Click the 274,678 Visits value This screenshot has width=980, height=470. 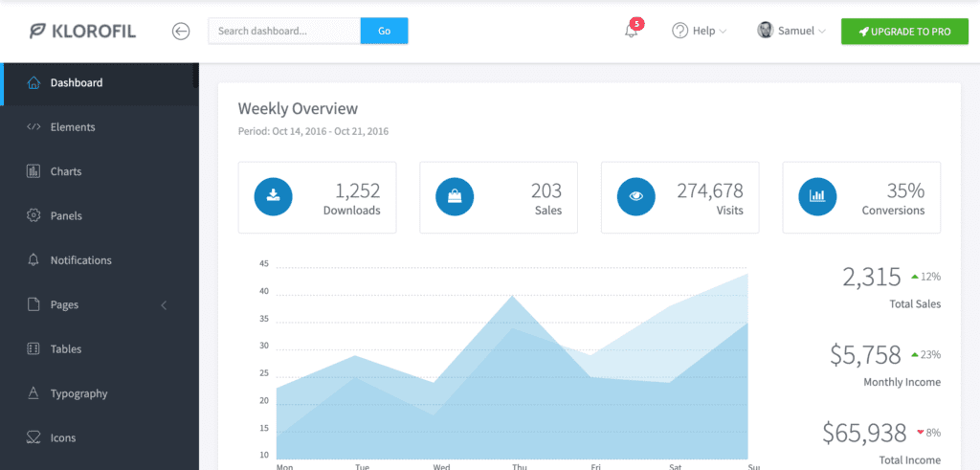pos(710,190)
